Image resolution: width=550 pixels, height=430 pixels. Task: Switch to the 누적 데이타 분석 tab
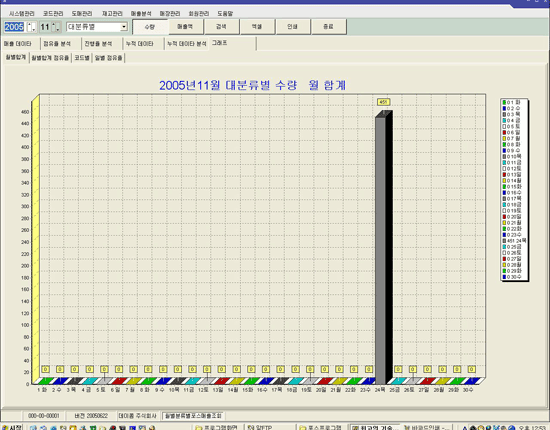pyautogui.click(x=187, y=44)
